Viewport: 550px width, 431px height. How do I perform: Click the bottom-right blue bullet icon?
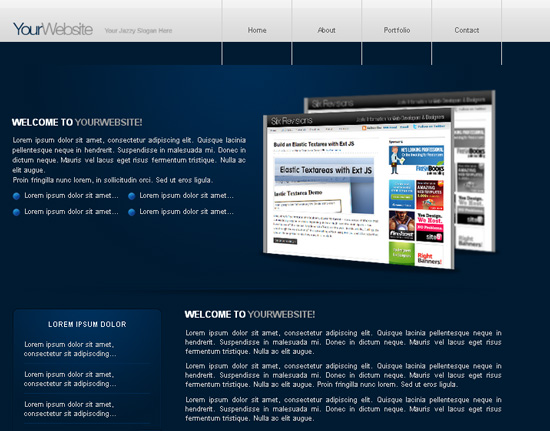(132, 212)
